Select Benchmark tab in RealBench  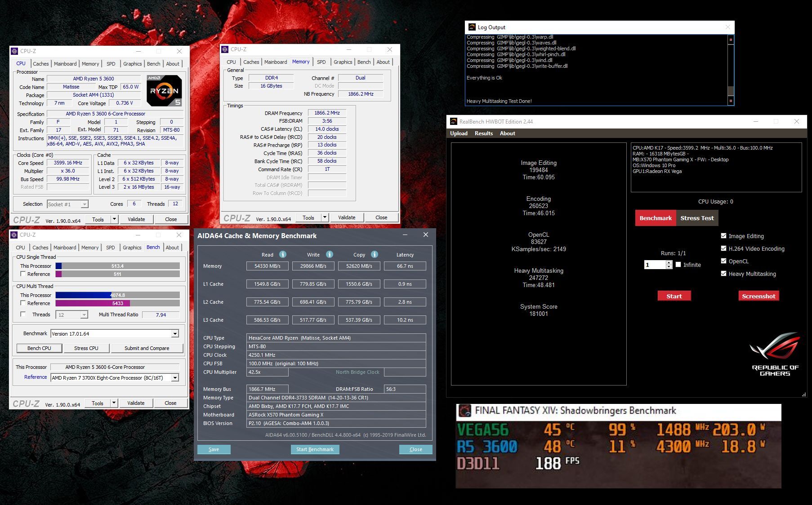coord(656,218)
